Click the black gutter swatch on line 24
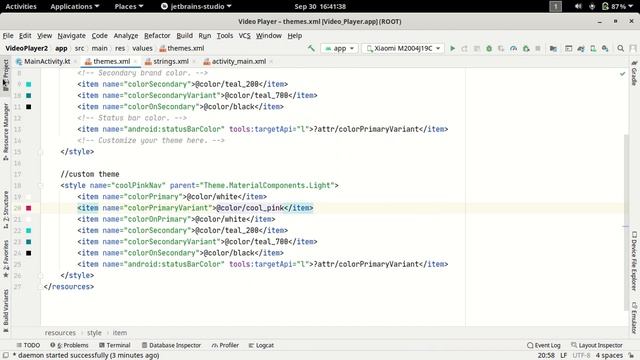Screen dimensions: 640x360 tap(29, 253)
